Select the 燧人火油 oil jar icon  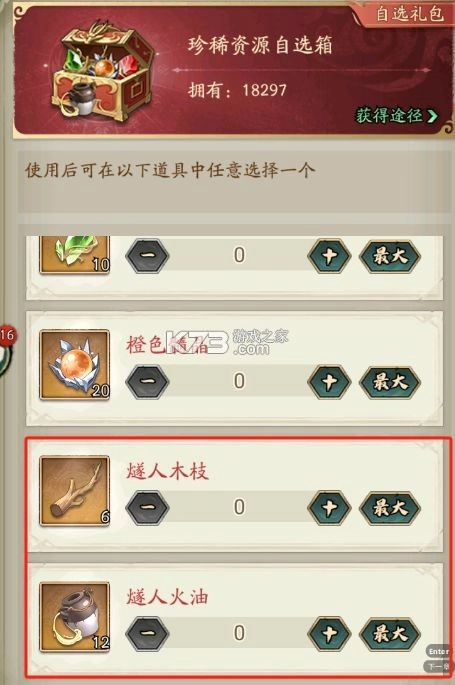(x=75, y=617)
